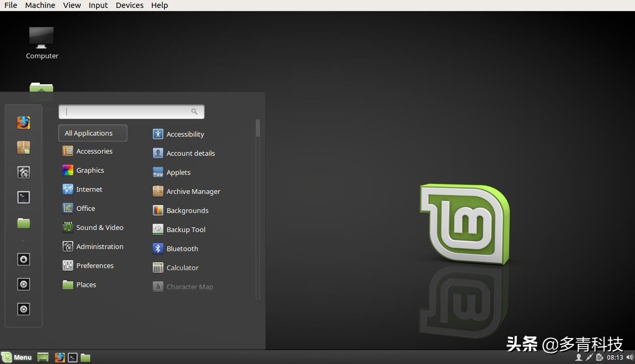Screen dimensions: 635x364
Task: Open Software Manager from the menu sidebar
Action: click(x=23, y=147)
